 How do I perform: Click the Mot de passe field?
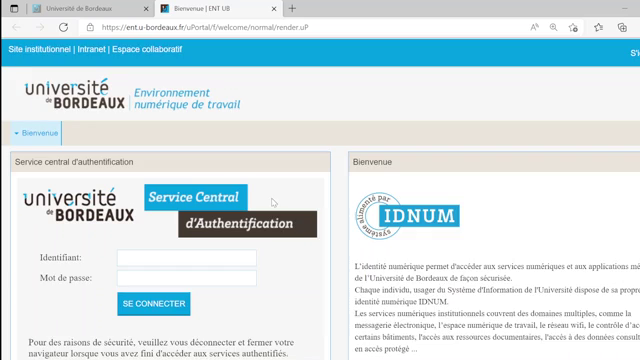tap(187, 278)
